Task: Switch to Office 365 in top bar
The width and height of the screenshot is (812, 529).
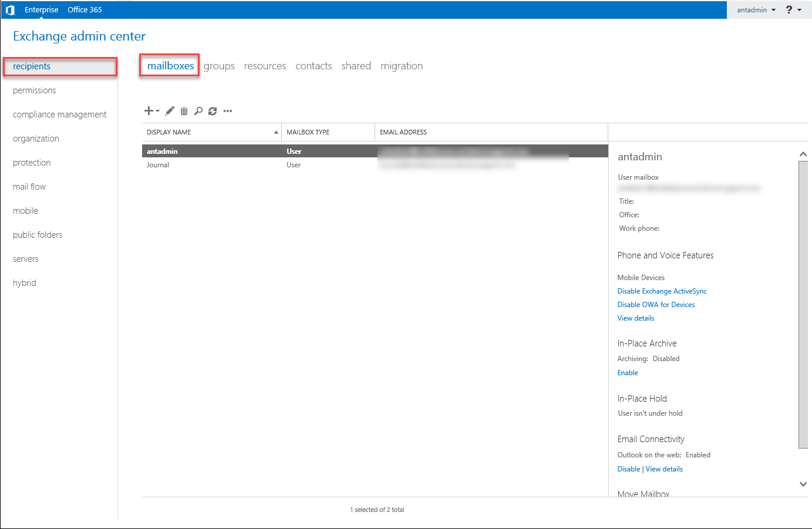Action: (x=85, y=10)
